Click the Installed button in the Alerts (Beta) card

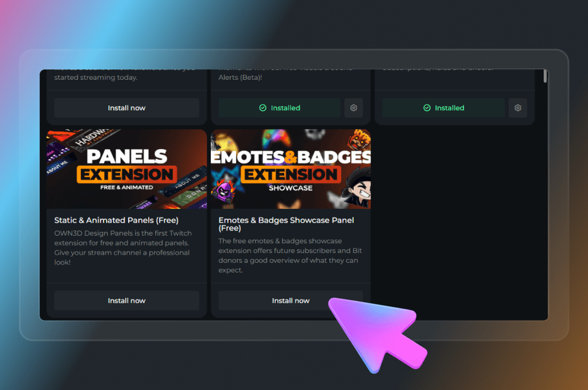pos(280,108)
